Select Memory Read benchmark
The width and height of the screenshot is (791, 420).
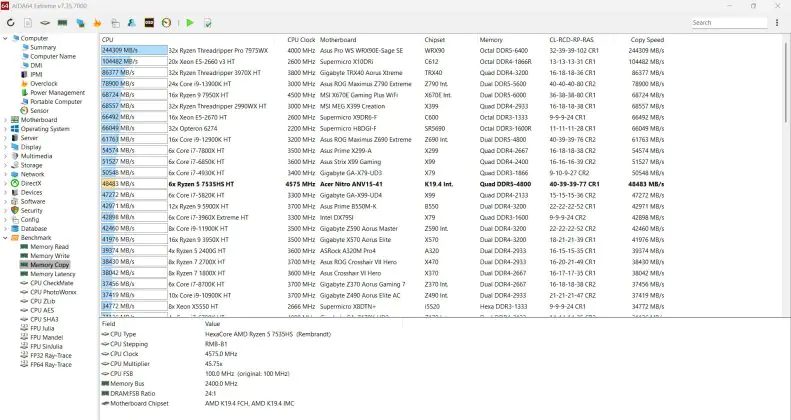pos(49,247)
